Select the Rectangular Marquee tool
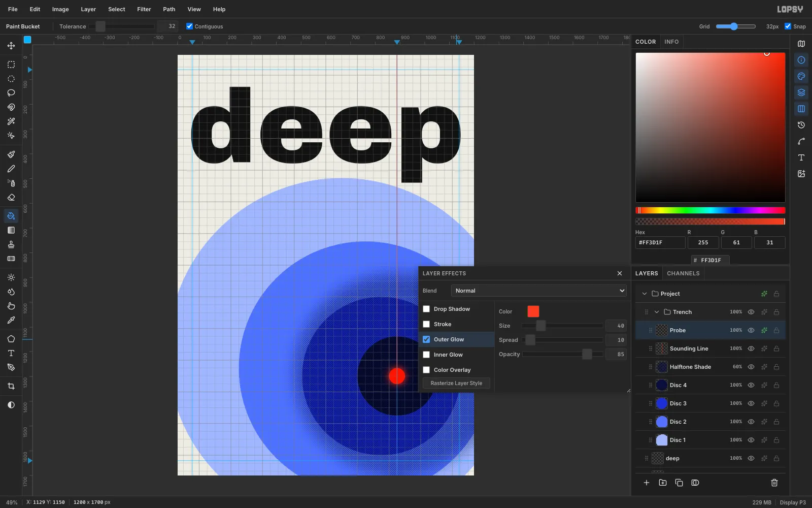The image size is (812, 508). pyautogui.click(x=11, y=65)
